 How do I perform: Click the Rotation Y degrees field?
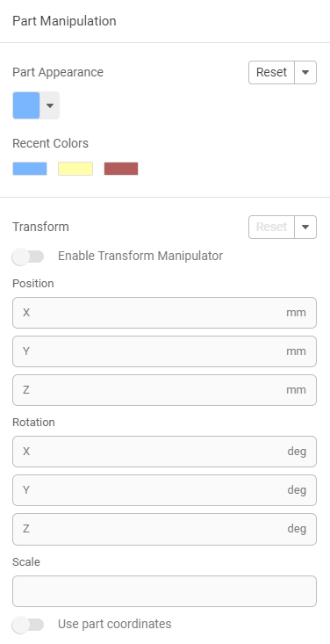(x=165, y=490)
